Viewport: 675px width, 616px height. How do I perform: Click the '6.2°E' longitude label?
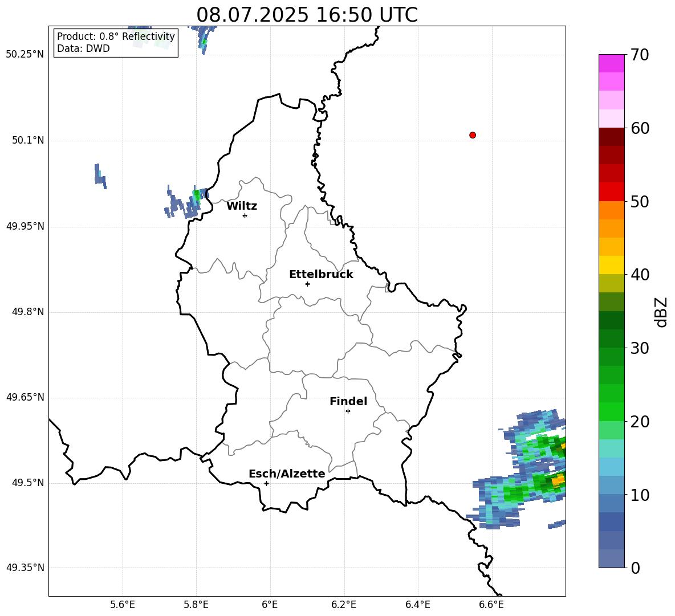(x=344, y=605)
